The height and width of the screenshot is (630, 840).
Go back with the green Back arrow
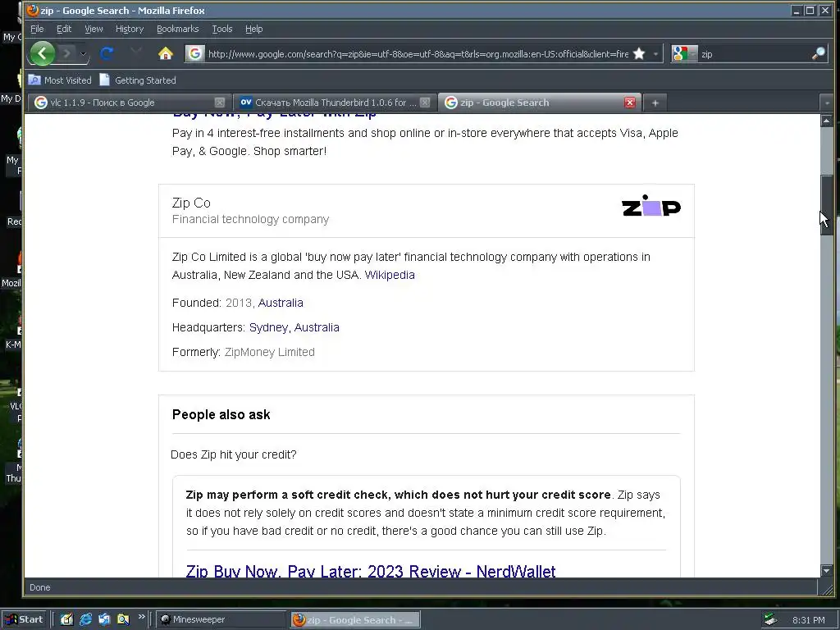tap(43, 53)
